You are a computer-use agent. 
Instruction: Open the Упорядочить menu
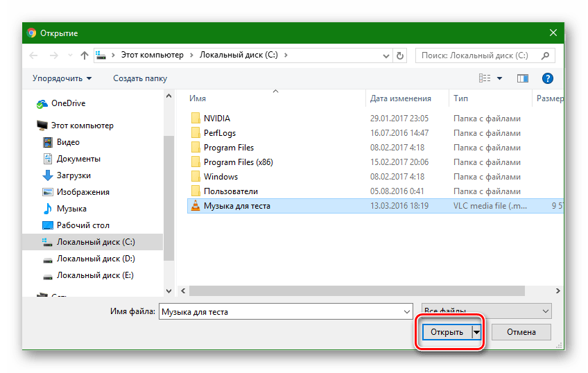(61, 78)
